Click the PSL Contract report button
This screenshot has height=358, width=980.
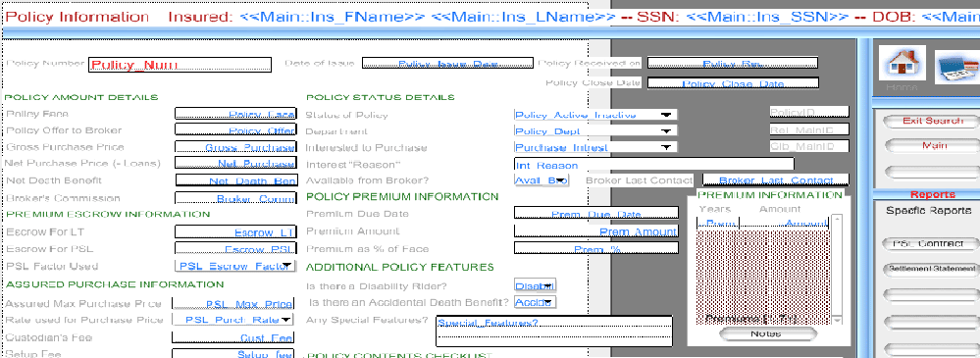pos(932,243)
